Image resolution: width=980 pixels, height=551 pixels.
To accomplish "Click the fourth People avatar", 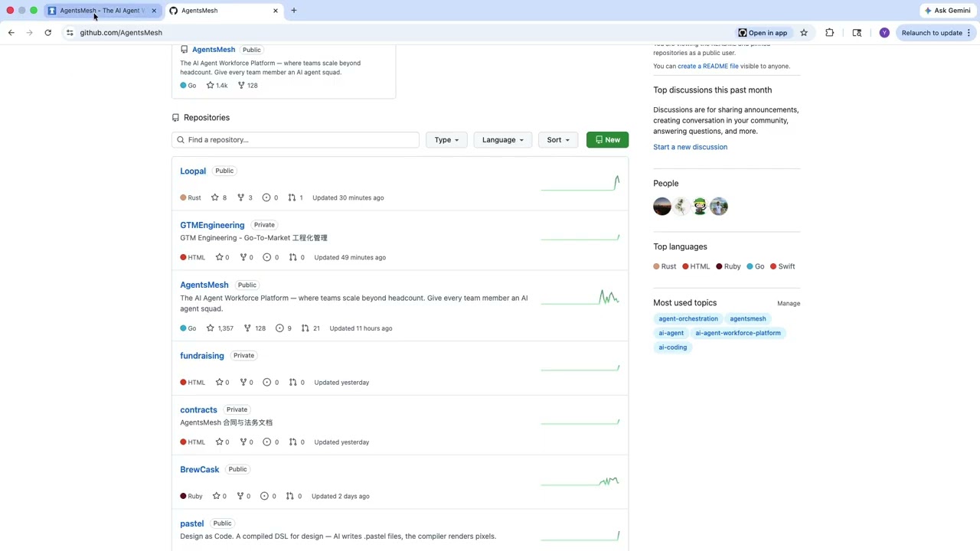I will pos(719,207).
